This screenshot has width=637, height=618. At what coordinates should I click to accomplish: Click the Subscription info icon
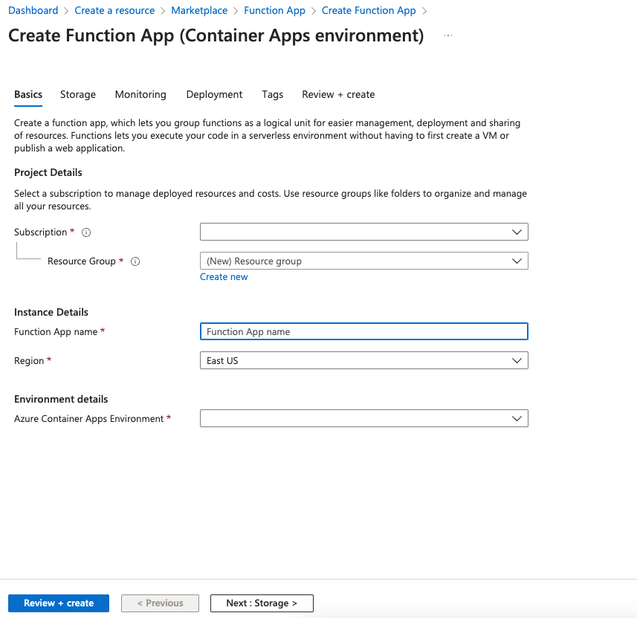point(86,232)
